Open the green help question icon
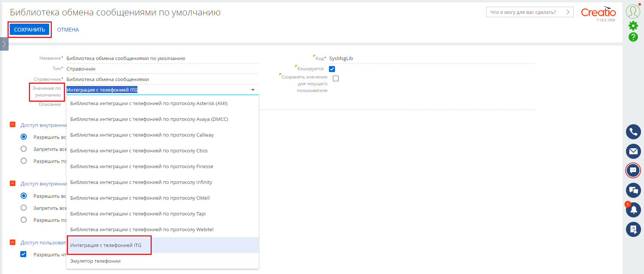Image resolution: width=644 pixels, height=274 pixels. (x=633, y=37)
